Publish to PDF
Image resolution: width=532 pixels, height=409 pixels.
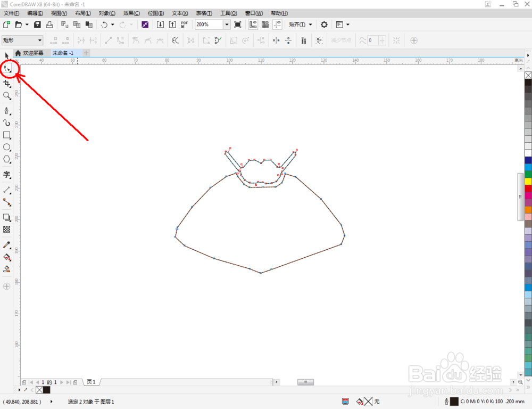[184, 24]
